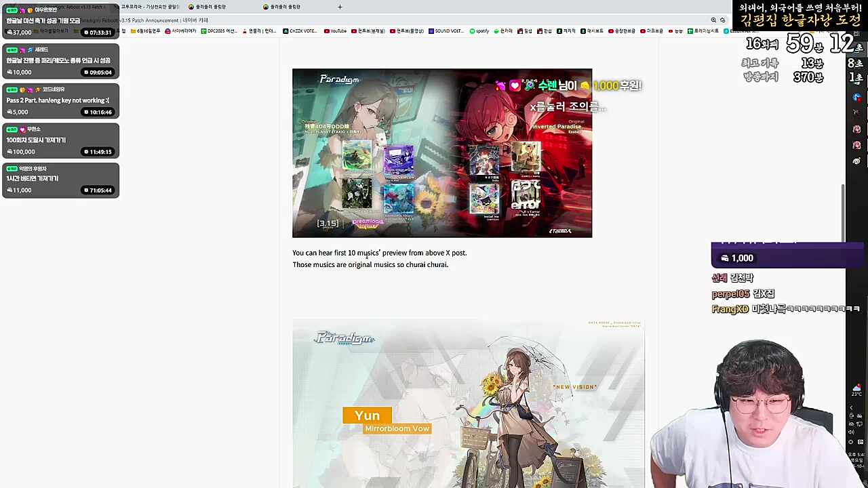Open the Spotify bookmark
Viewport: 868px width, 488px height.
tap(479, 31)
